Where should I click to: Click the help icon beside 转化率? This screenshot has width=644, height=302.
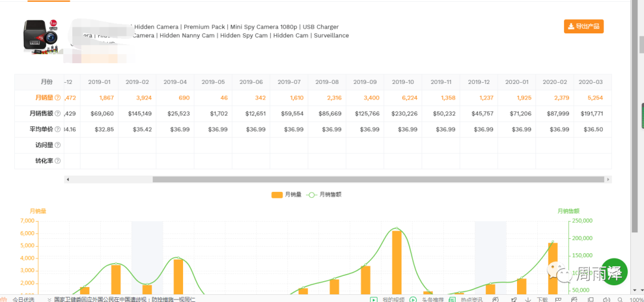(58, 161)
